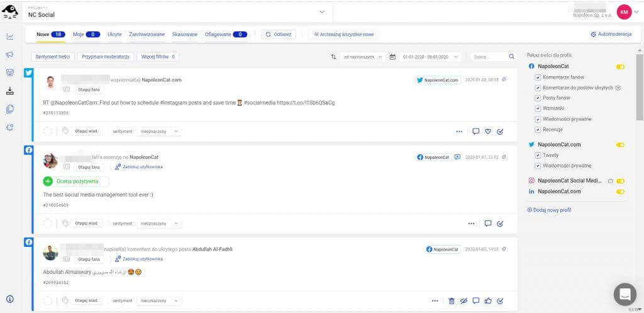This screenshot has height=313, width=644.
Task: Switch off the NapoleonCat.com LinkedIn profile toggle
Action: 620,191
